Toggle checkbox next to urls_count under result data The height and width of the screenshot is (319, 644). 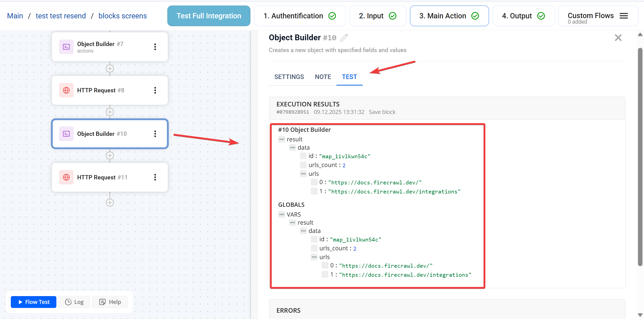coord(303,165)
